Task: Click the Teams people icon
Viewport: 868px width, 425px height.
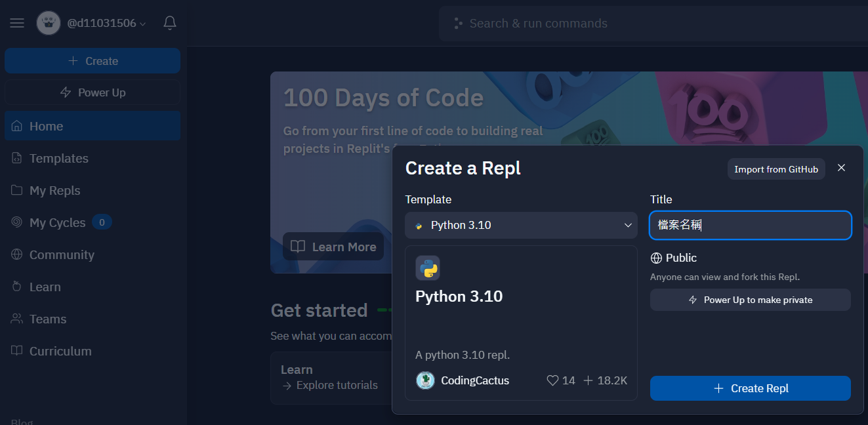Action: 17,319
